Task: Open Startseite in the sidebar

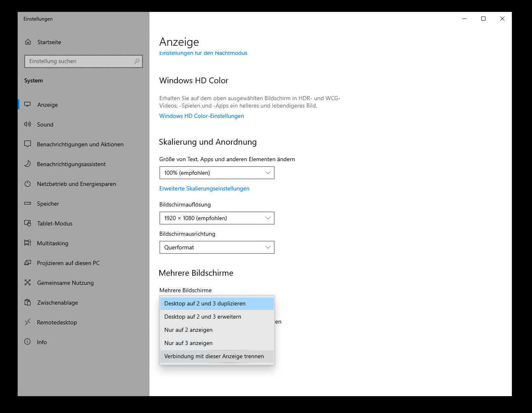Action: point(84,42)
